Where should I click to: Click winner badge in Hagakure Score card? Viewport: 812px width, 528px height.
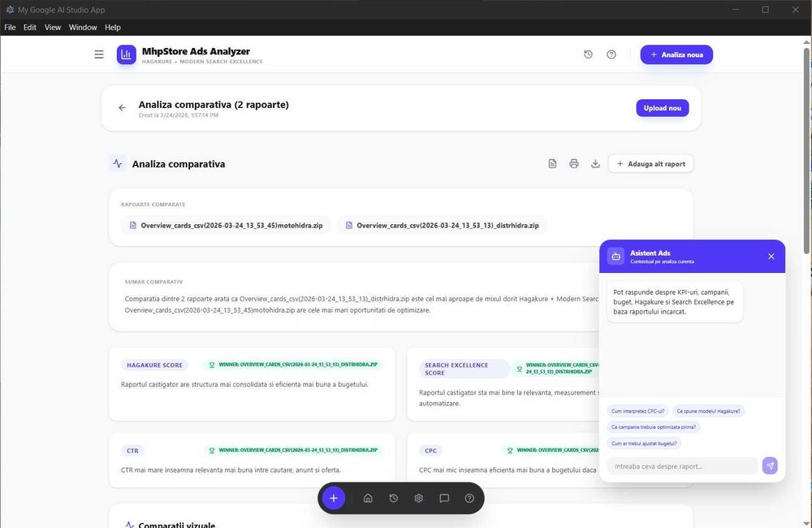292,365
